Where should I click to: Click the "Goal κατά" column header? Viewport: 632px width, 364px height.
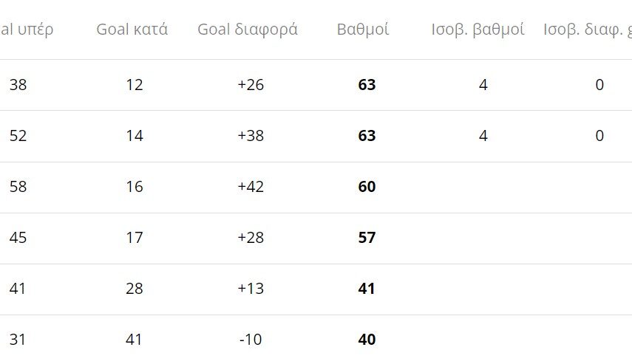(132, 30)
